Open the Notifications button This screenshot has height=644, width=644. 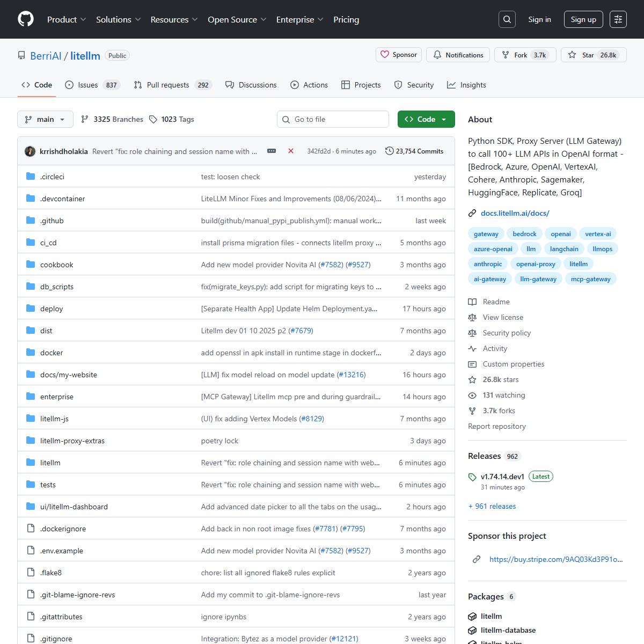pyautogui.click(x=458, y=55)
